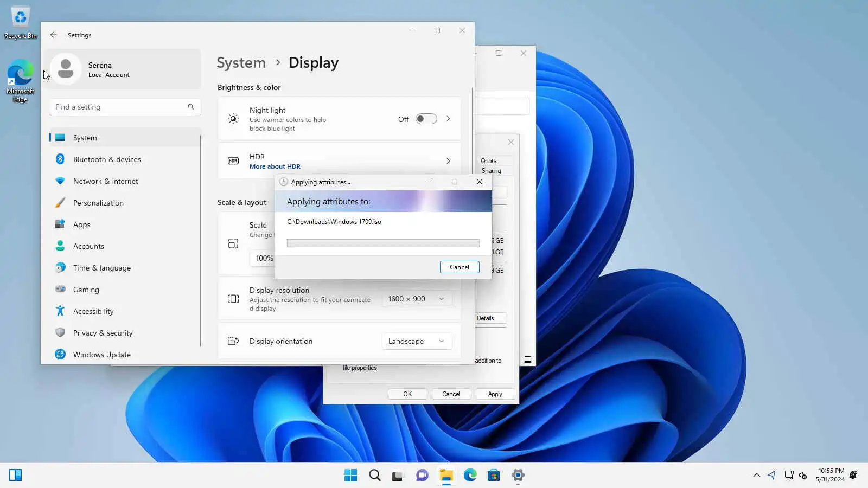This screenshot has width=868, height=488.
Task: Open Accounts via its person icon
Action: click(x=60, y=246)
